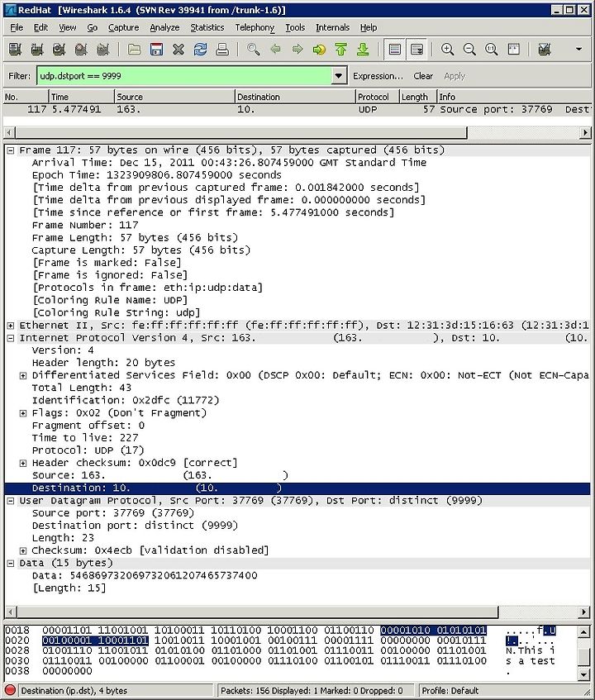
Task: Reset zoom to normal size 1:1
Action: pyautogui.click(x=491, y=49)
